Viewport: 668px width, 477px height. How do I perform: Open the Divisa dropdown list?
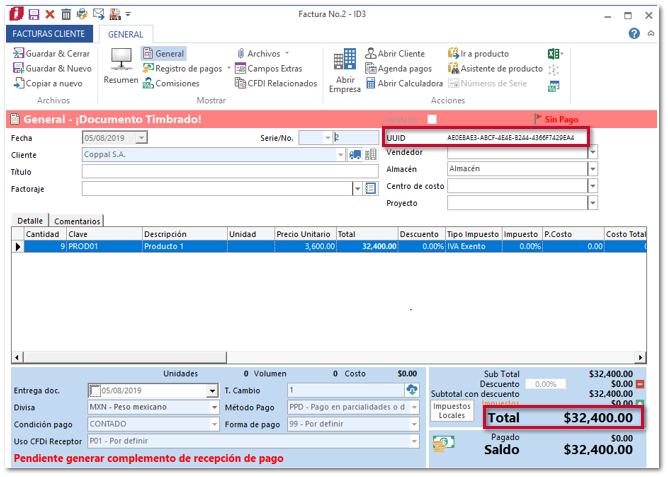point(213,407)
